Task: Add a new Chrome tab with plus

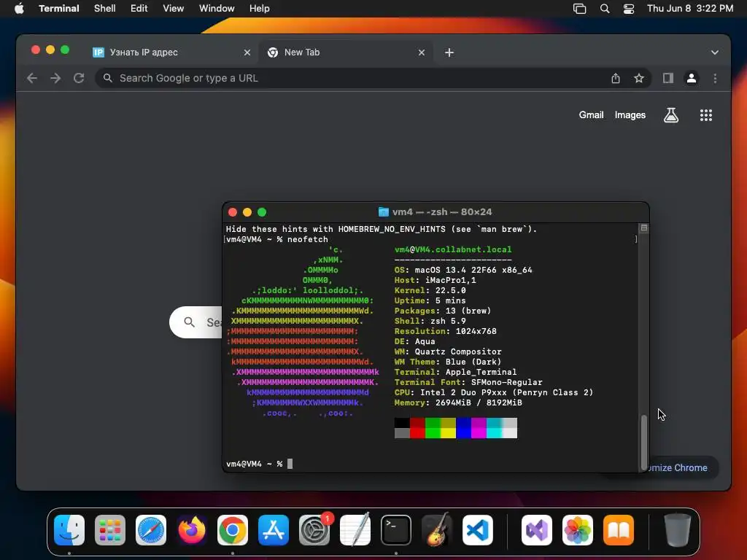Action: click(x=449, y=52)
